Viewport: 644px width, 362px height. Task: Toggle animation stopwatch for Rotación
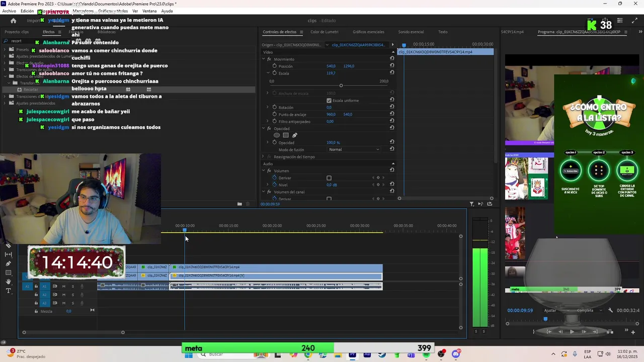(274, 107)
